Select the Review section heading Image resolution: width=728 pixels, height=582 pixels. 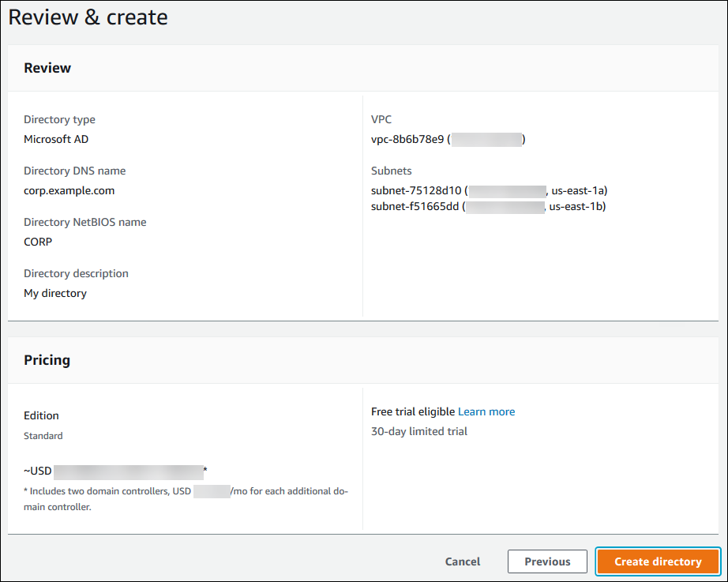[47, 68]
